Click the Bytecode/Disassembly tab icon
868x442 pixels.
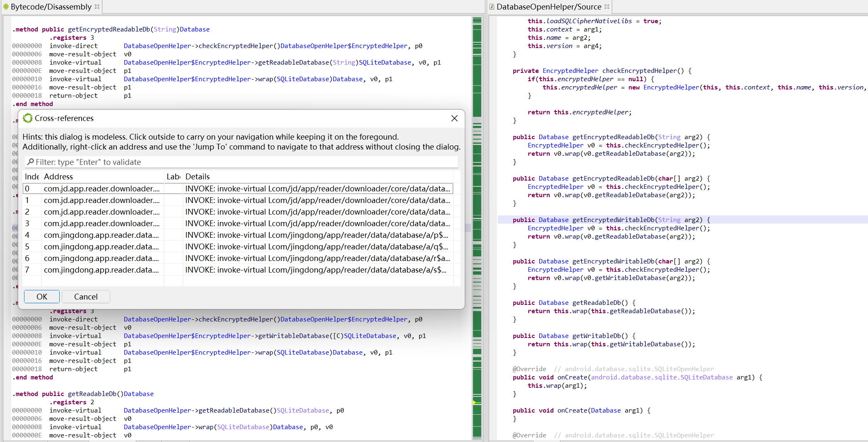coord(6,7)
